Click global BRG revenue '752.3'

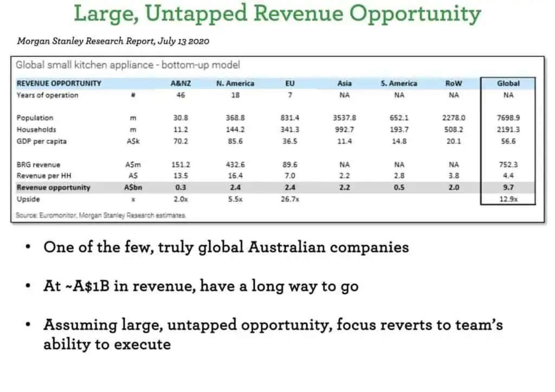(x=508, y=165)
